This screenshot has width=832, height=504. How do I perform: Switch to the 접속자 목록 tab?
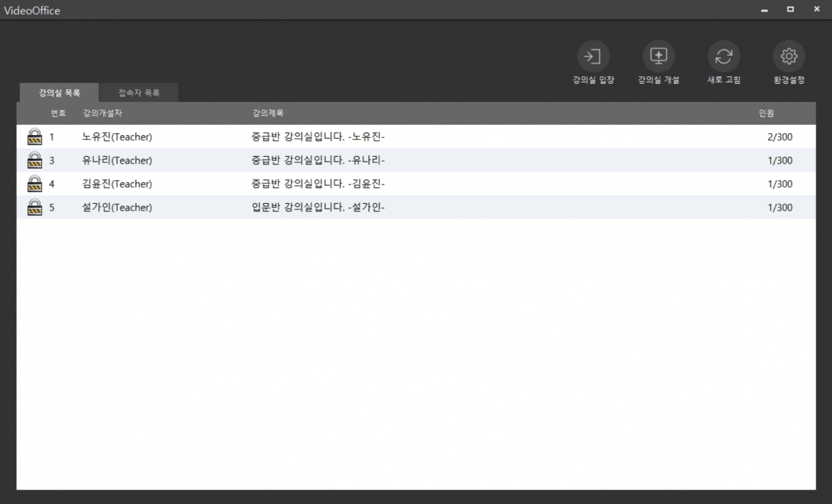tap(139, 93)
